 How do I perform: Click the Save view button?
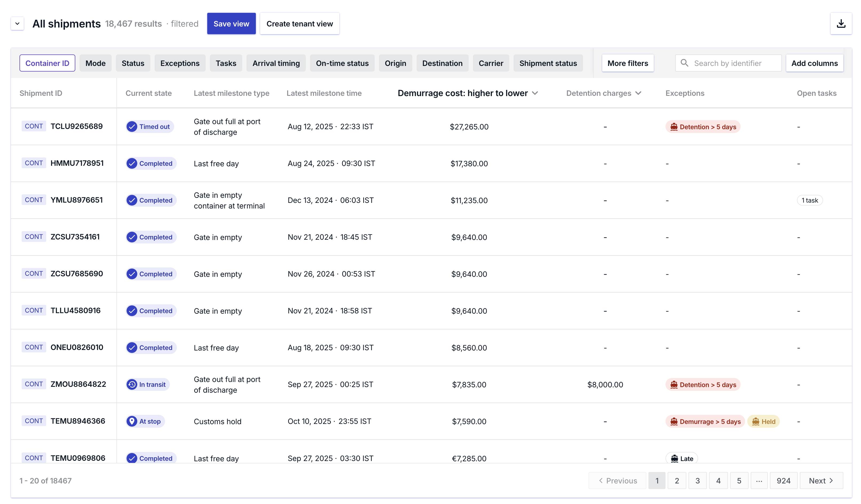(x=231, y=23)
